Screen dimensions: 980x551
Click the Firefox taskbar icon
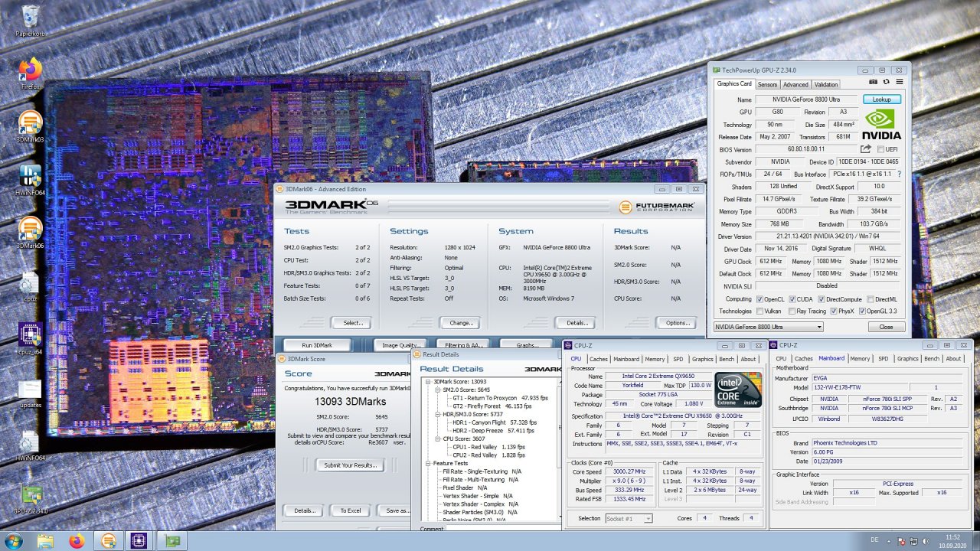pyautogui.click(x=77, y=541)
